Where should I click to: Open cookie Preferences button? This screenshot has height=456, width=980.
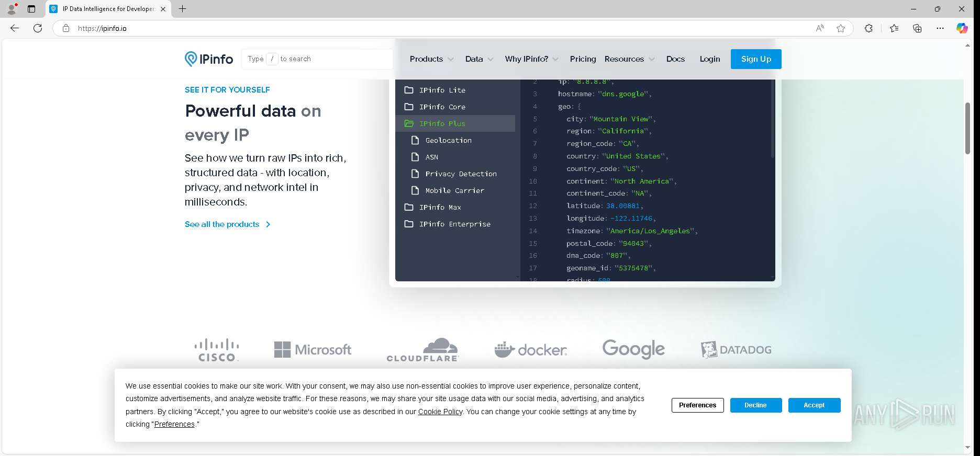click(x=697, y=405)
